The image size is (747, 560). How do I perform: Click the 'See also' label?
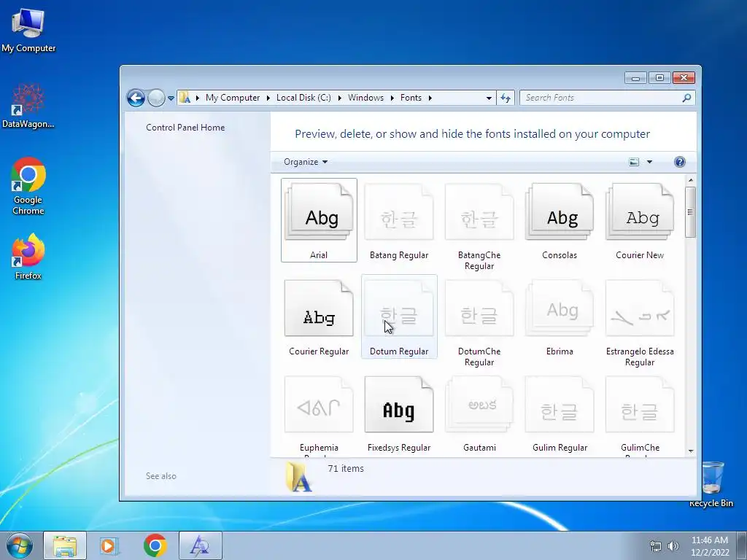(161, 475)
